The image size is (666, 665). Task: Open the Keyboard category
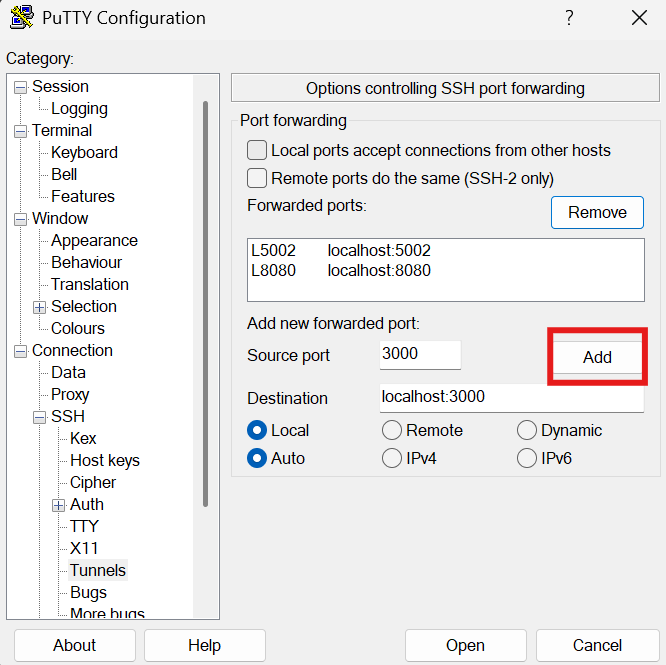[84, 152]
